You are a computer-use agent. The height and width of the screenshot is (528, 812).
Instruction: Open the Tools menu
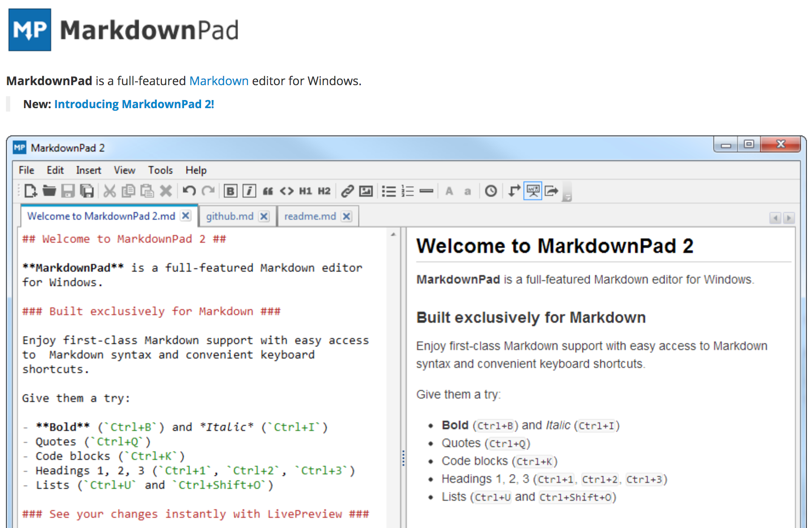pyautogui.click(x=160, y=170)
